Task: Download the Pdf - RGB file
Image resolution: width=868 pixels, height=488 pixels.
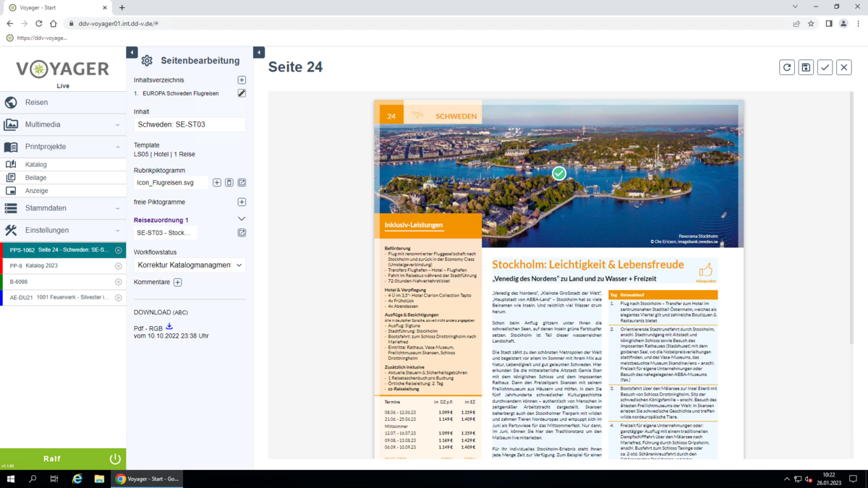Action: 169,327
